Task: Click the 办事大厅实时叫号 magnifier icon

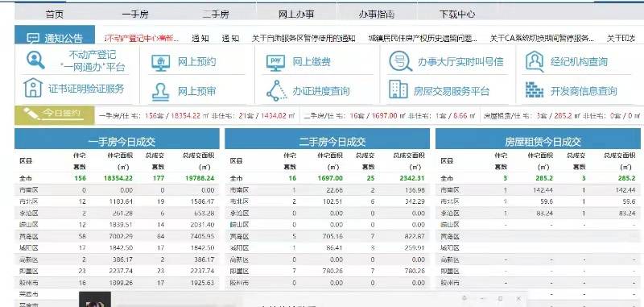Action: (400, 62)
